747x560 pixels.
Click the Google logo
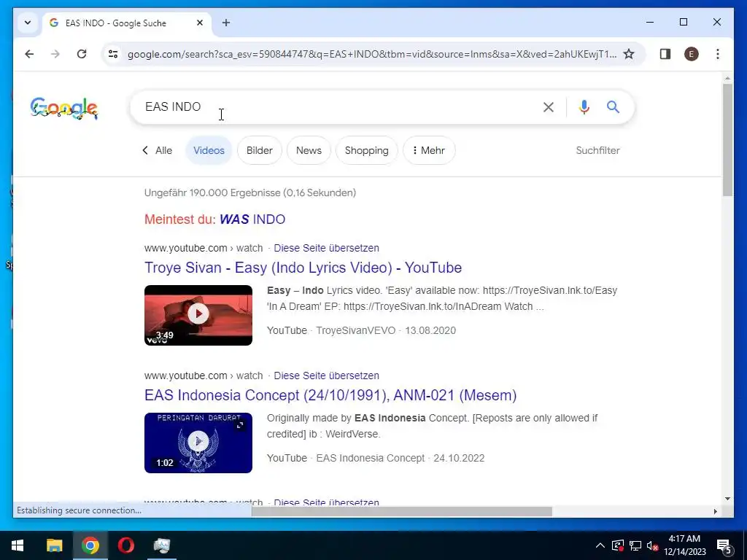click(x=64, y=108)
